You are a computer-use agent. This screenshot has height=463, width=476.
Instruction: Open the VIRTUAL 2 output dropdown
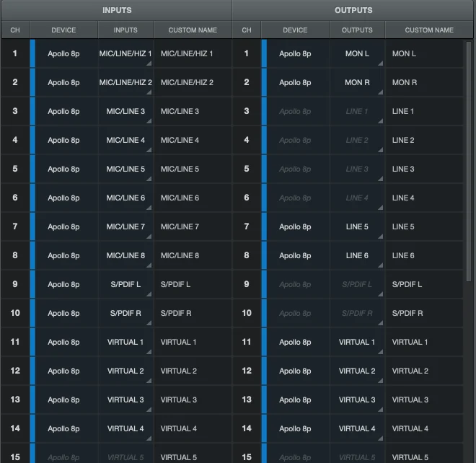[x=357, y=371]
